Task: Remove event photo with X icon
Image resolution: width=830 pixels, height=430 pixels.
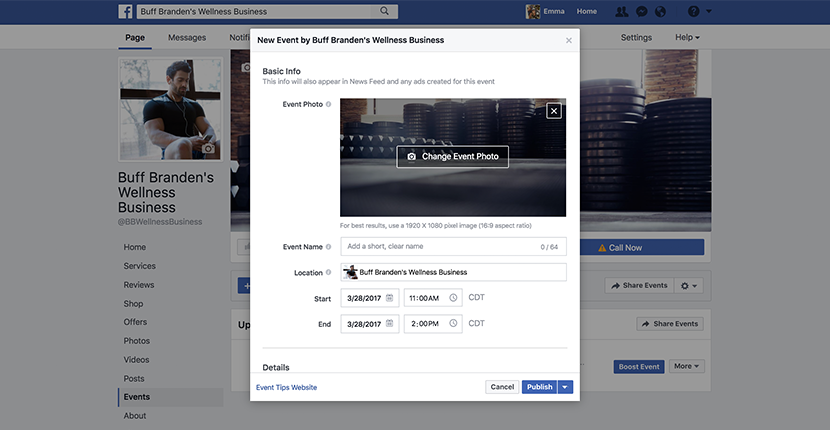Action: 554,111
